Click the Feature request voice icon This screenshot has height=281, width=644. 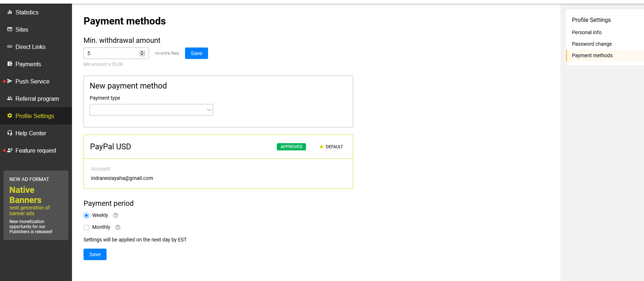(x=10, y=150)
